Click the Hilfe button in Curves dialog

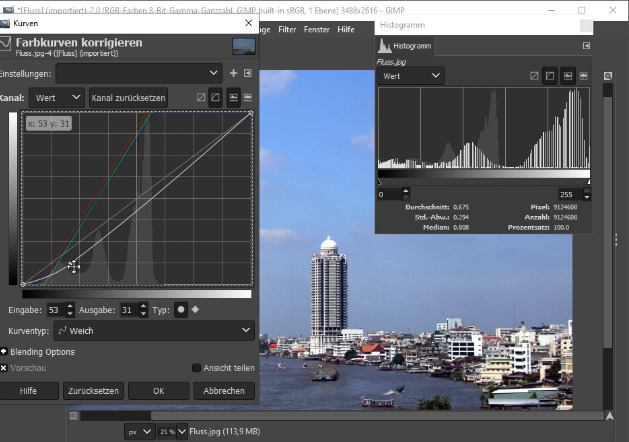pyautogui.click(x=28, y=391)
